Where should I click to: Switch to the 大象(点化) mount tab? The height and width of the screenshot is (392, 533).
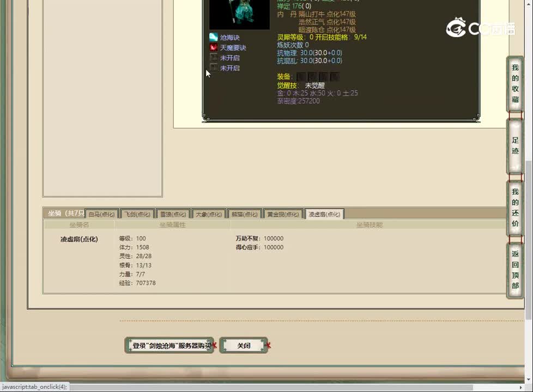[209, 214]
